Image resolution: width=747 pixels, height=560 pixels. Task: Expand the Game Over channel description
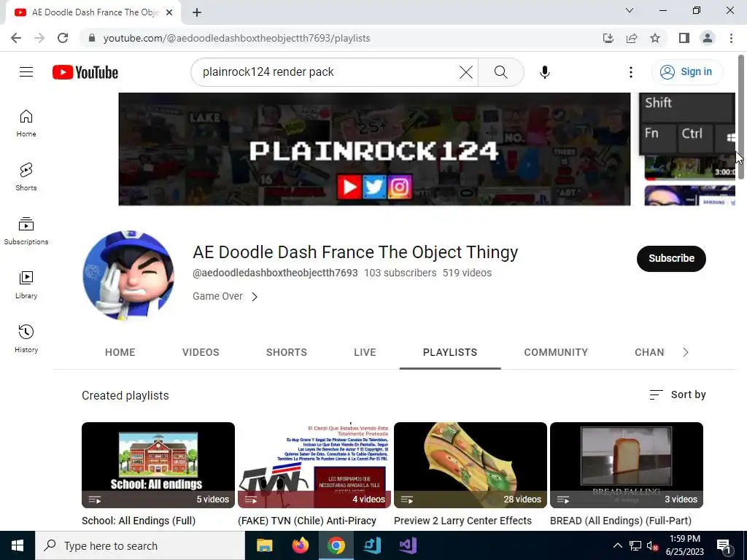tap(225, 297)
